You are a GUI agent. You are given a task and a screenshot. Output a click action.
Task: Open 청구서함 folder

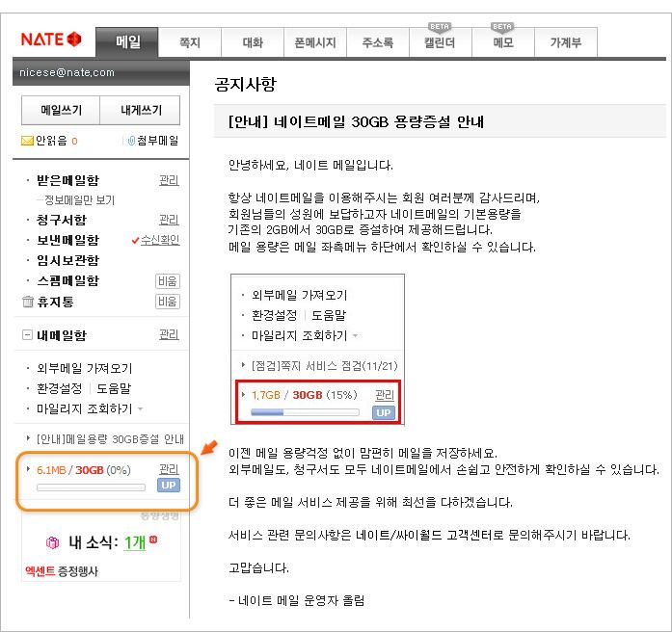tap(62, 220)
